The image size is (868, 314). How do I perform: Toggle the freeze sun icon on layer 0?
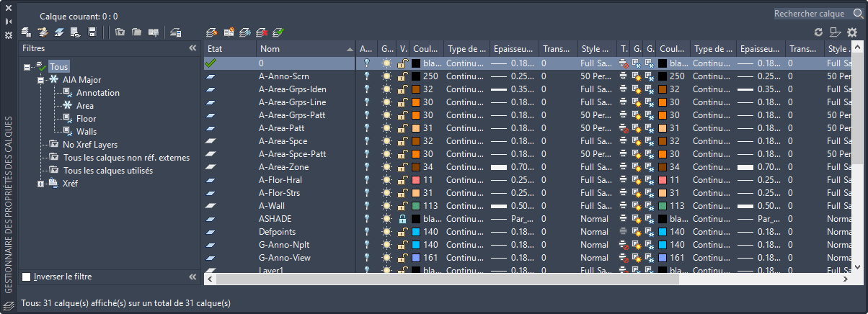tap(387, 63)
